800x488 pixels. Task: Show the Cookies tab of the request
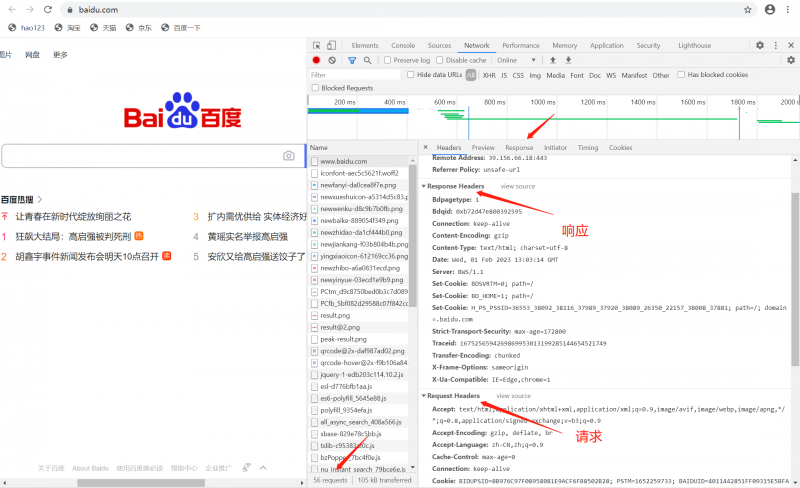coord(620,148)
